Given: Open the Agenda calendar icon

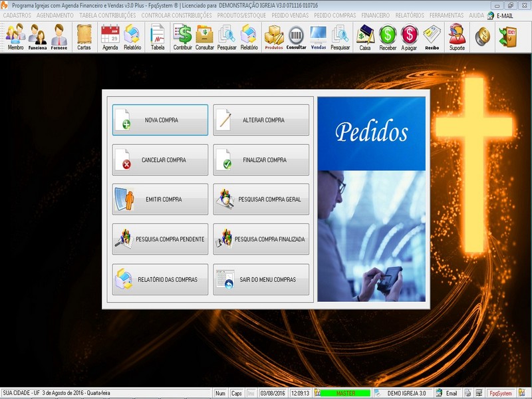Looking at the screenshot, I should pos(110,37).
